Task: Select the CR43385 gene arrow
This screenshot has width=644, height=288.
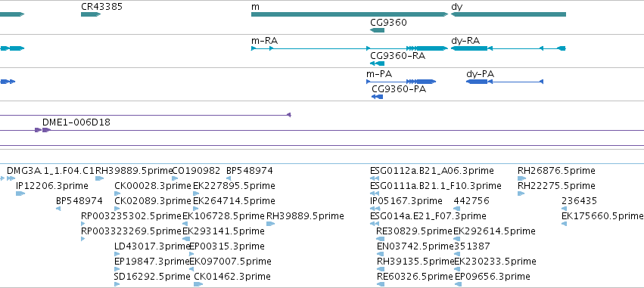Action: 91,14
